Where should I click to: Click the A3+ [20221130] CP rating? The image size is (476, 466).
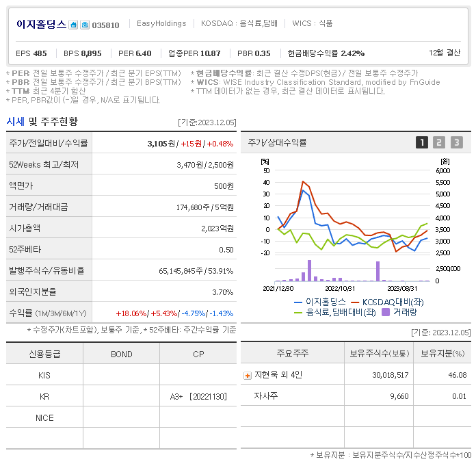(x=198, y=397)
